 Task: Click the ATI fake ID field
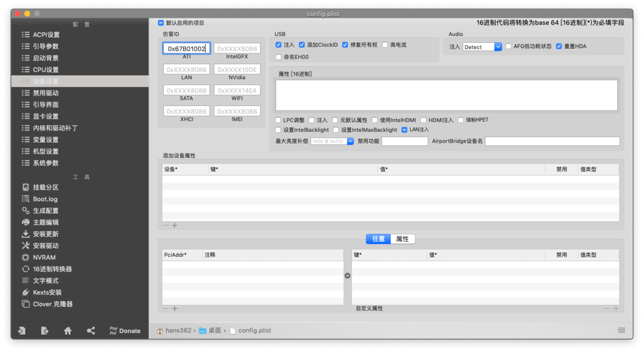(187, 48)
